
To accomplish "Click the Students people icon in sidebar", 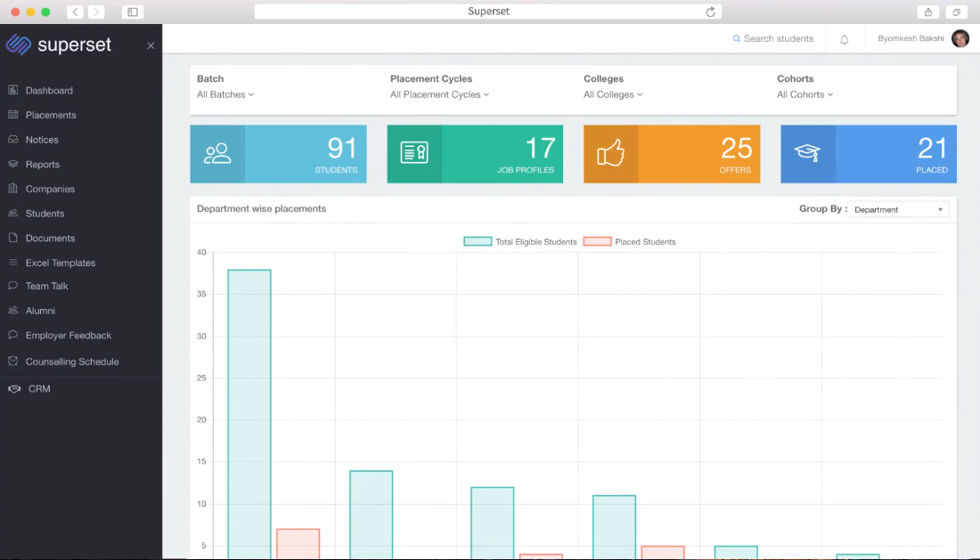I will click(x=13, y=213).
